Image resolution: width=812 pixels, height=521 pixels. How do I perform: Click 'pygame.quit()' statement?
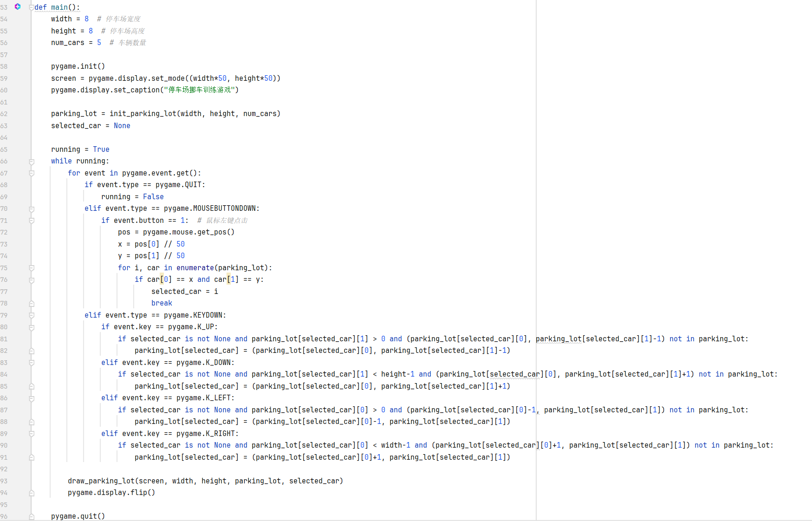(x=78, y=516)
